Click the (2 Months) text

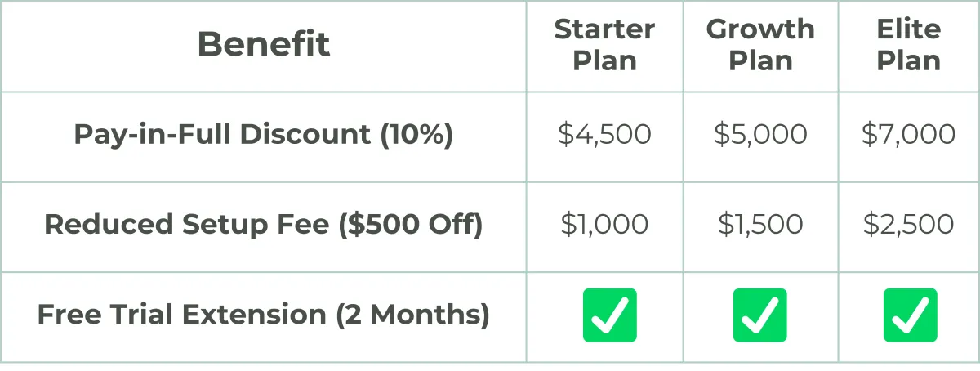point(412,315)
